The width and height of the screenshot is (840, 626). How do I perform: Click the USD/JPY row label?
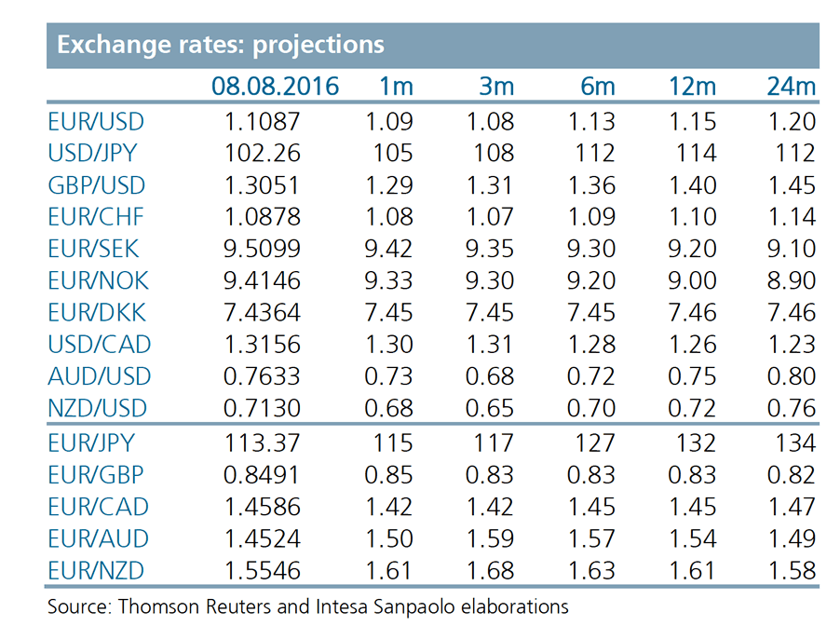pyautogui.click(x=96, y=153)
